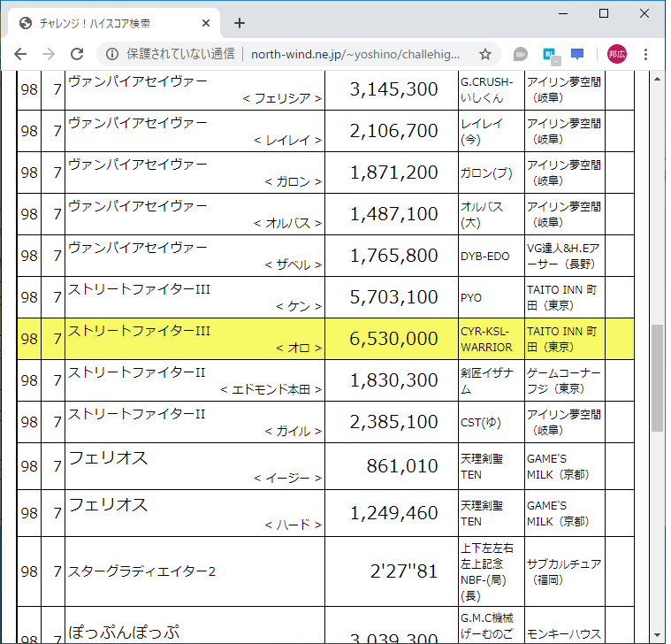
Task: Click game title スターグラディエイター2
Action: pos(141,571)
